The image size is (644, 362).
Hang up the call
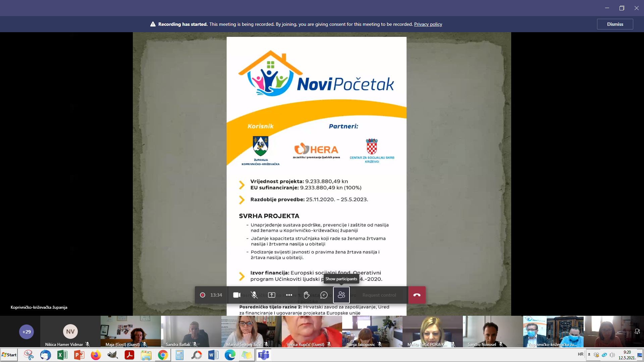point(417,295)
